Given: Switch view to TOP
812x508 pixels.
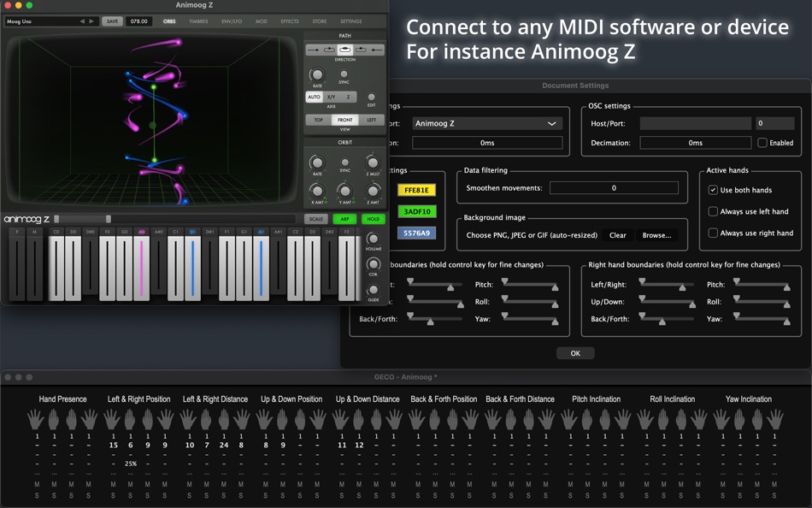Looking at the screenshot, I should pos(319,120).
